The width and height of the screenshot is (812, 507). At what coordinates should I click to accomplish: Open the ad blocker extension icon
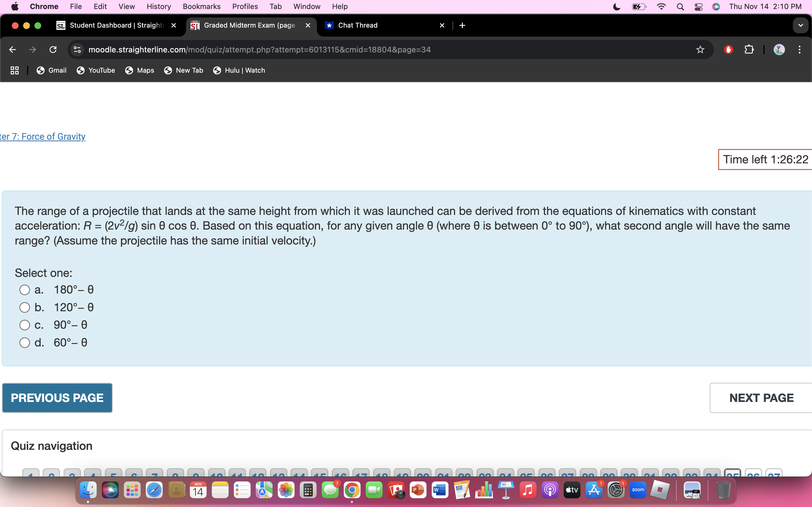[x=729, y=49]
